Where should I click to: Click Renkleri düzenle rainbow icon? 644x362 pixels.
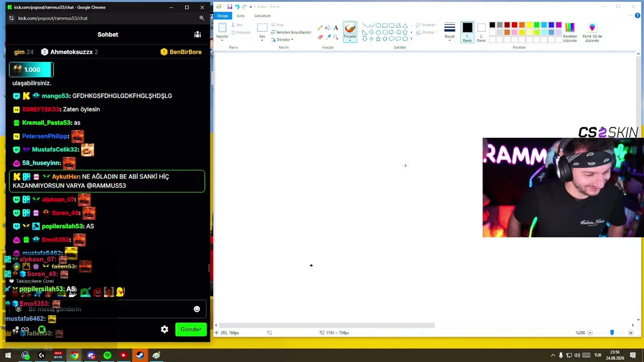[570, 27]
